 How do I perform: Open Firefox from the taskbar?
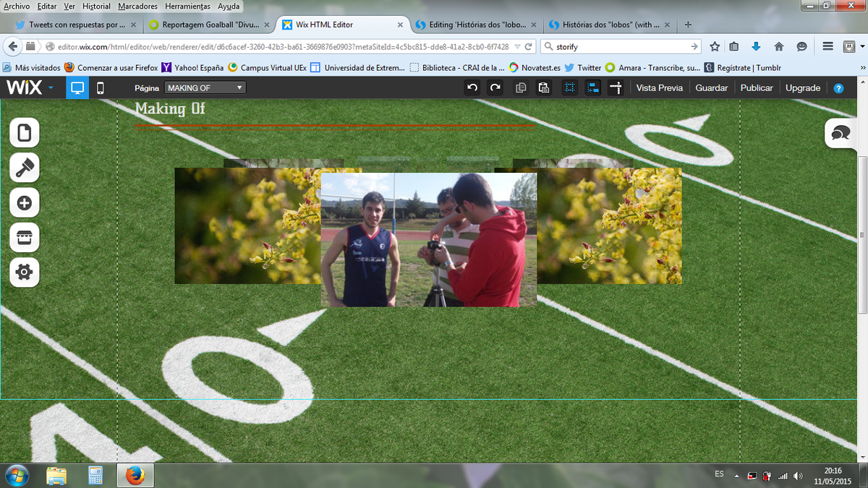tap(135, 475)
